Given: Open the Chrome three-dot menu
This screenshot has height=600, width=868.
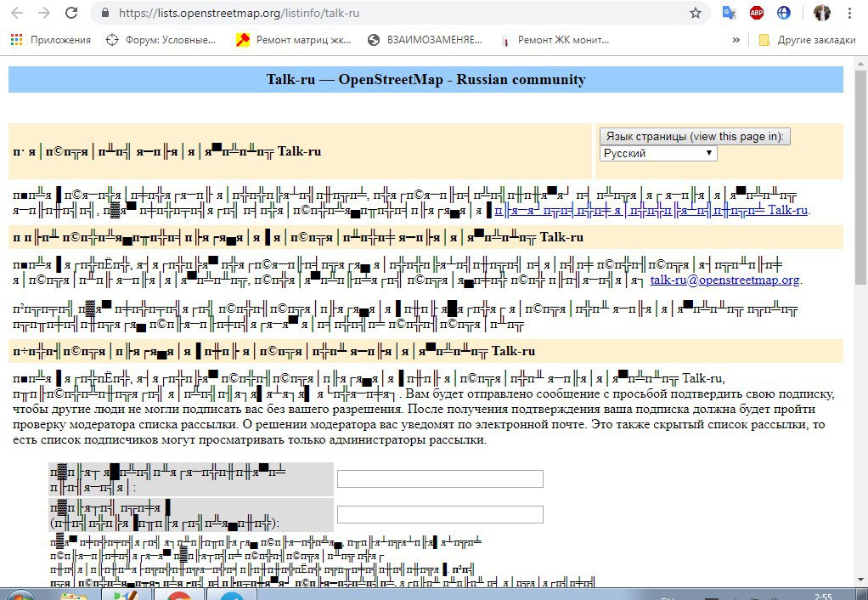Looking at the screenshot, I should pyautogui.click(x=849, y=13).
